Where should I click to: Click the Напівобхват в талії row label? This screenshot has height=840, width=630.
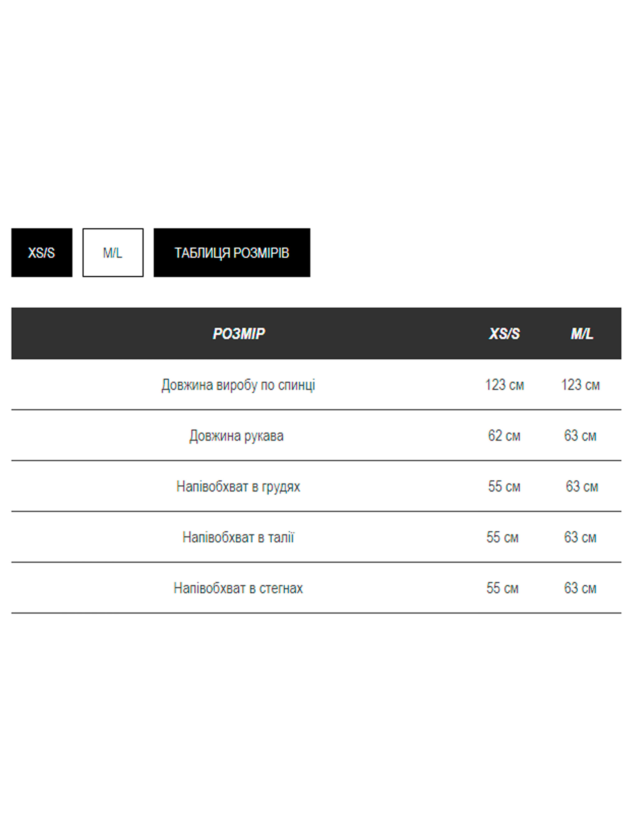238,537
